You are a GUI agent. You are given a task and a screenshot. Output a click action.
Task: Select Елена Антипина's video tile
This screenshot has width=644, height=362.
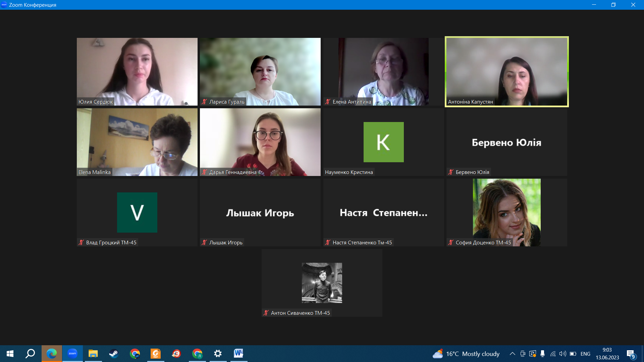click(x=383, y=72)
